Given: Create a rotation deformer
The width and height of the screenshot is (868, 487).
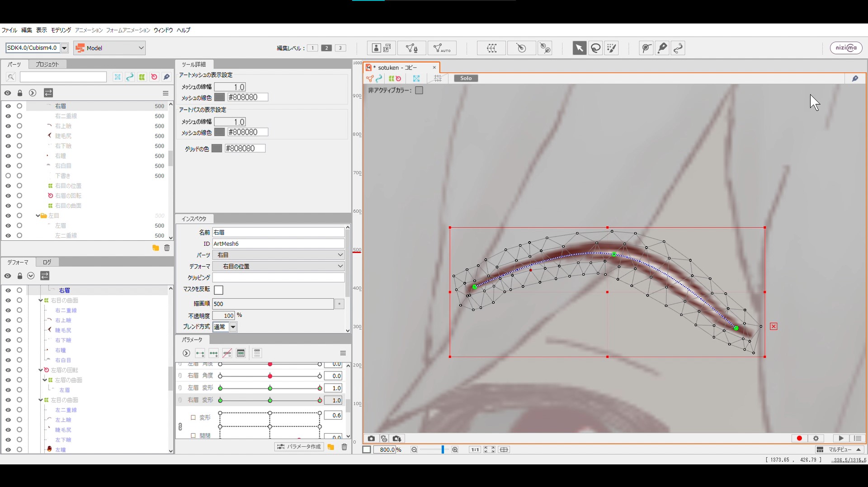Looking at the screenshot, I should [x=521, y=48].
